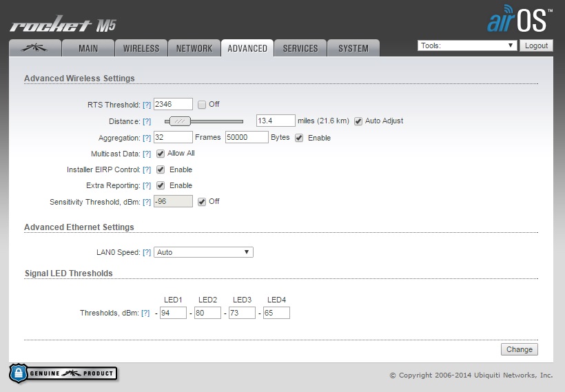Switch to the MAIN tab
Screen dimensions: 565x392
click(88, 48)
